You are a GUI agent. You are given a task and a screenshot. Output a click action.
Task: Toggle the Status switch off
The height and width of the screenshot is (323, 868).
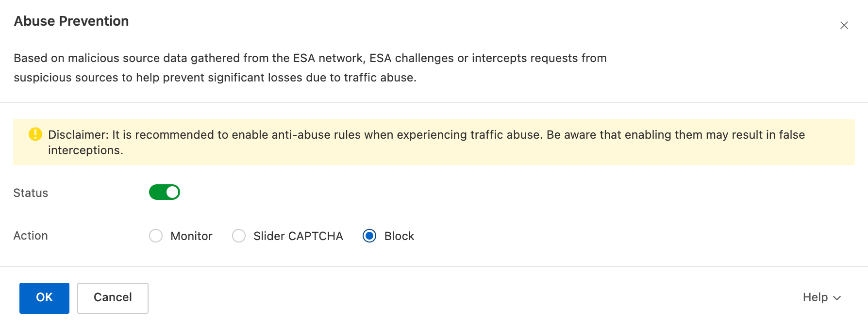coord(165,193)
